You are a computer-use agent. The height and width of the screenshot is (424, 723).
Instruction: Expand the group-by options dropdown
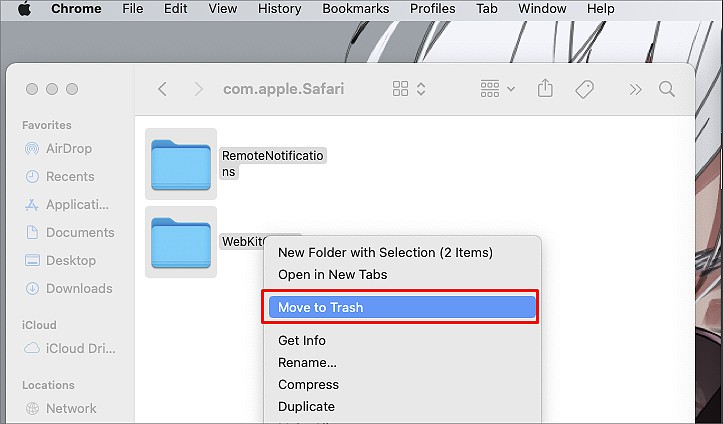(497, 88)
